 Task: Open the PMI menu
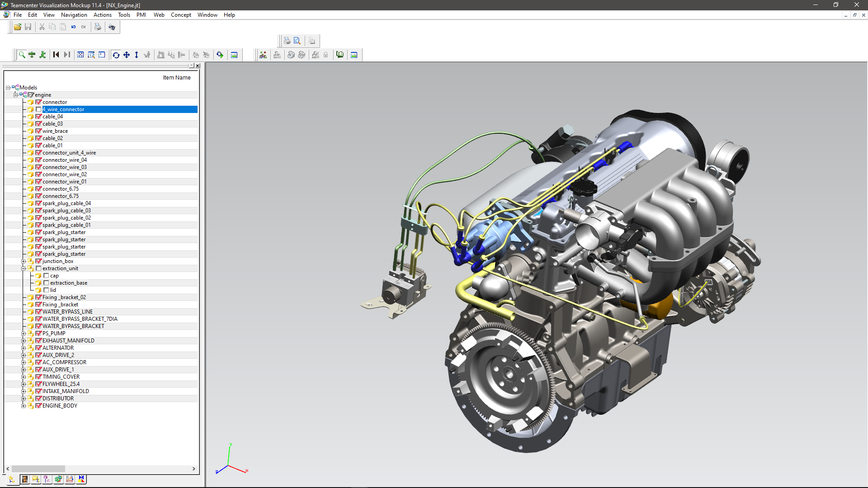(x=141, y=14)
